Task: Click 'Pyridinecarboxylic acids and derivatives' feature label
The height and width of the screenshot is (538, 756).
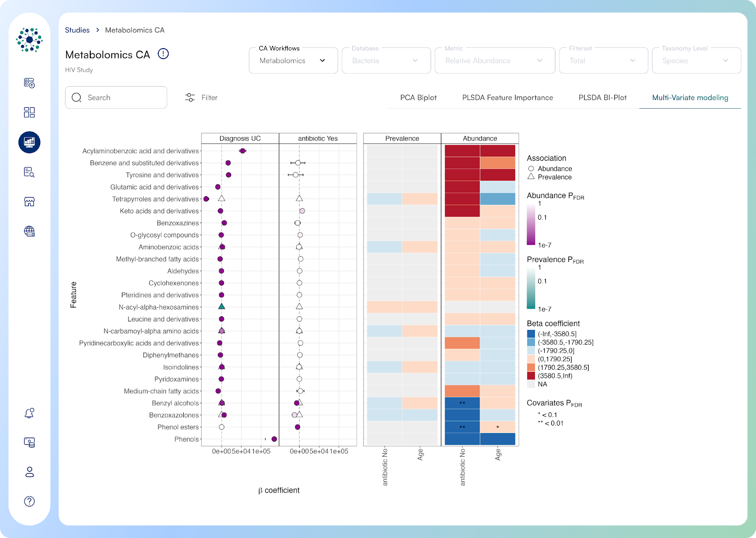Action: 139,343
